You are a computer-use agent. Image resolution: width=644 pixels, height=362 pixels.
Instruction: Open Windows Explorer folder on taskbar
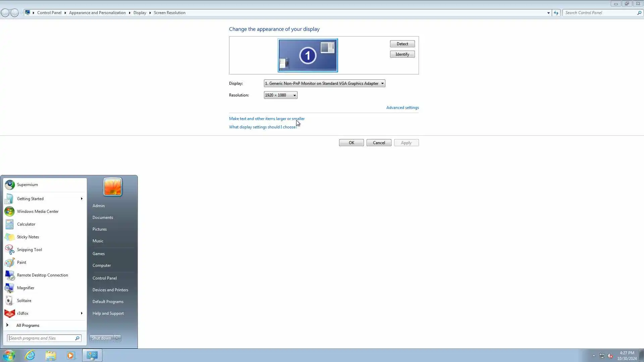(x=51, y=355)
